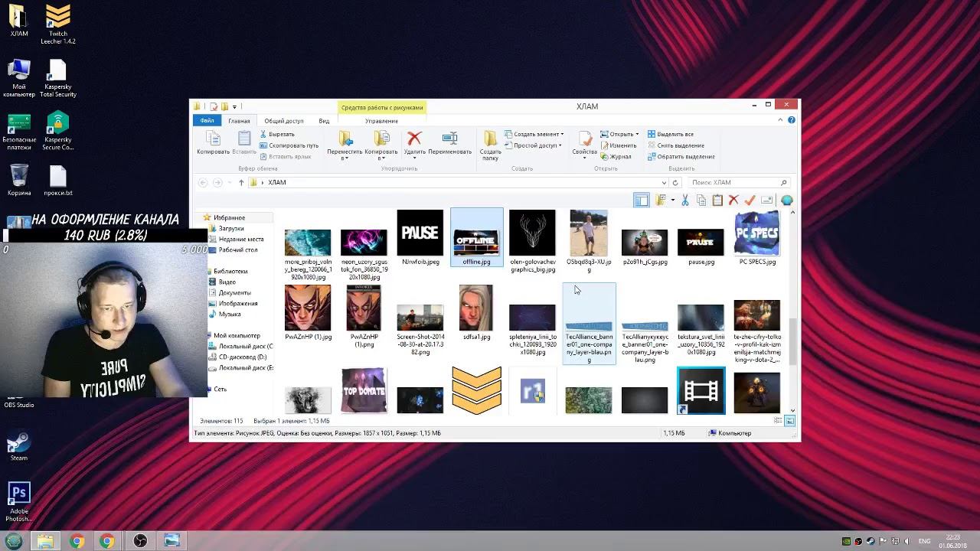This screenshot has height=551, width=980.
Task: Click the refresh button beside the address bar
Action: click(675, 183)
